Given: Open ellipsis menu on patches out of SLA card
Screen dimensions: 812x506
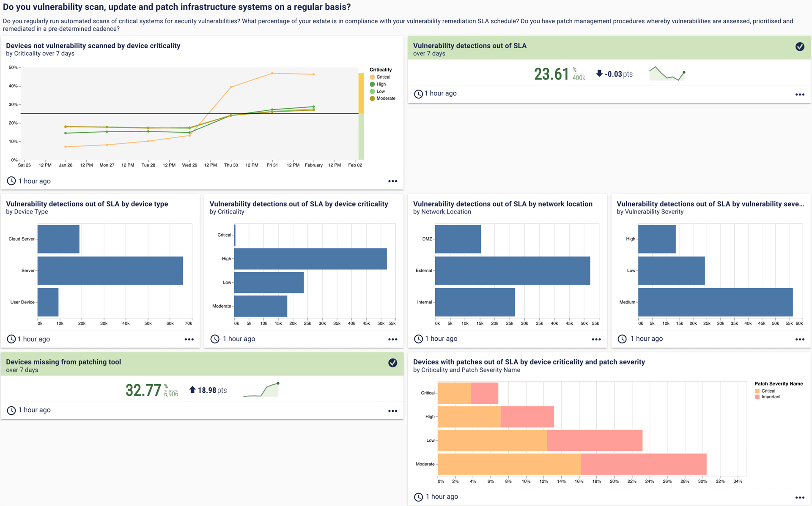Looking at the screenshot, I should pyautogui.click(x=799, y=498).
